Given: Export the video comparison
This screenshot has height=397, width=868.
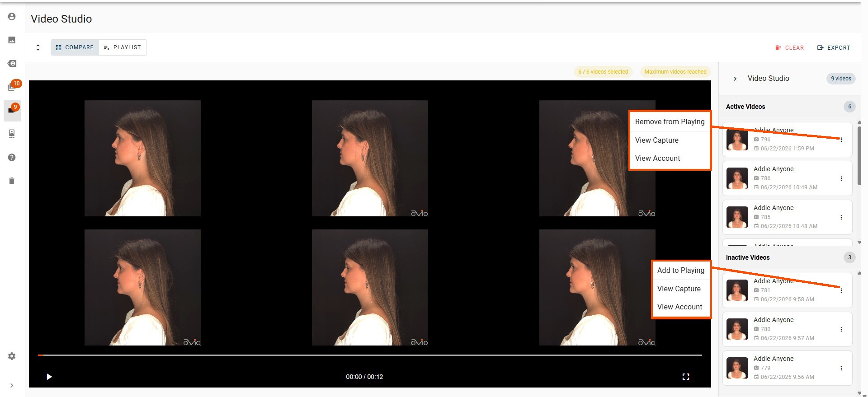Looking at the screenshot, I should click(834, 48).
